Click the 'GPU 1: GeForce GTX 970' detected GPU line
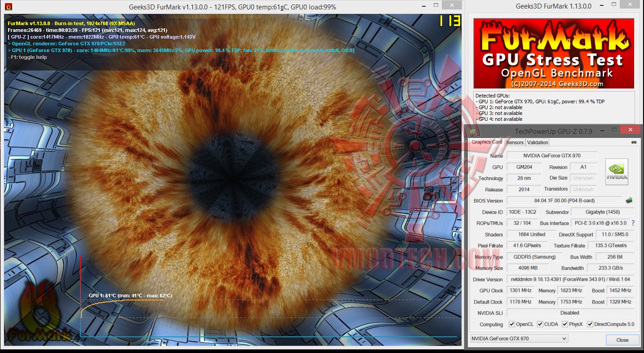 pyautogui.click(x=540, y=101)
